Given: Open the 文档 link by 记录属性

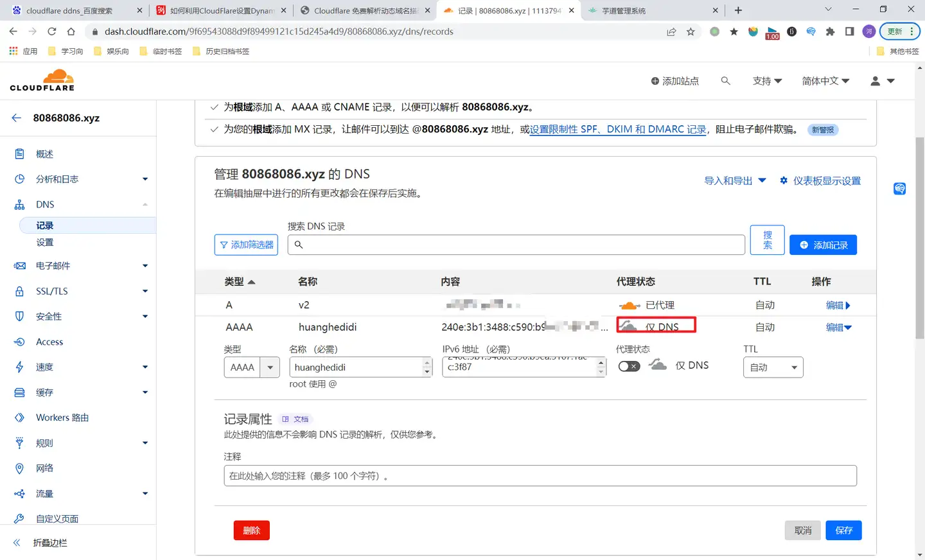Looking at the screenshot, I should pos(295,419).
